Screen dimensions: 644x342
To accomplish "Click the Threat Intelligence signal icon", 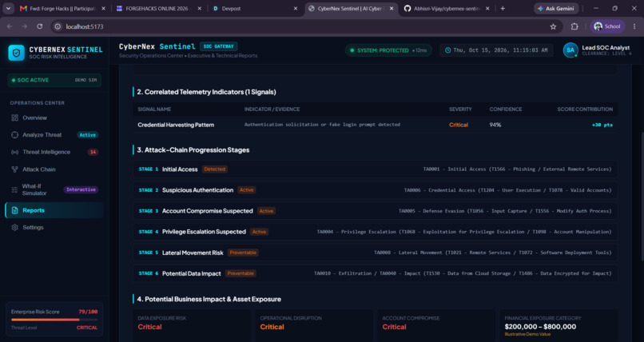I will point(15,152).
